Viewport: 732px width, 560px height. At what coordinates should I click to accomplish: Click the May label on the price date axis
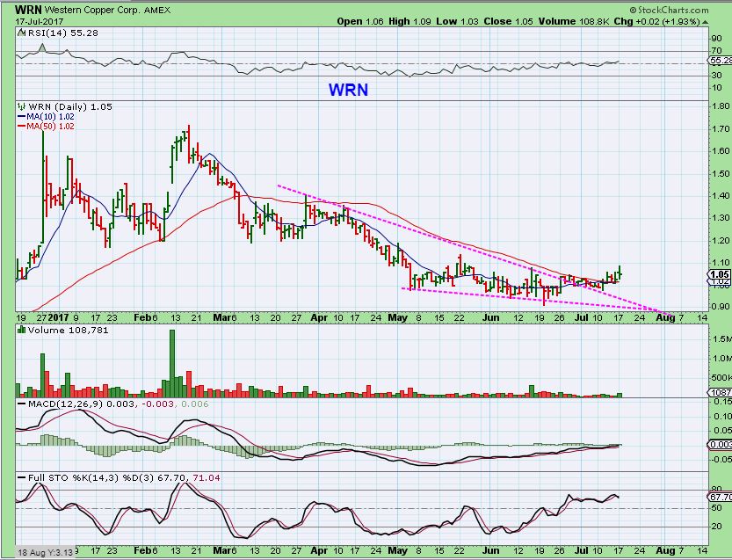[x=397, y=317]
